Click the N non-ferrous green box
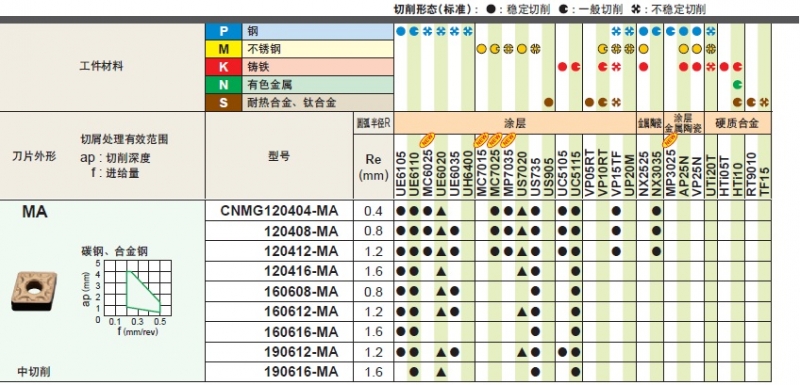800x385 pixels. tap(223, 85)
